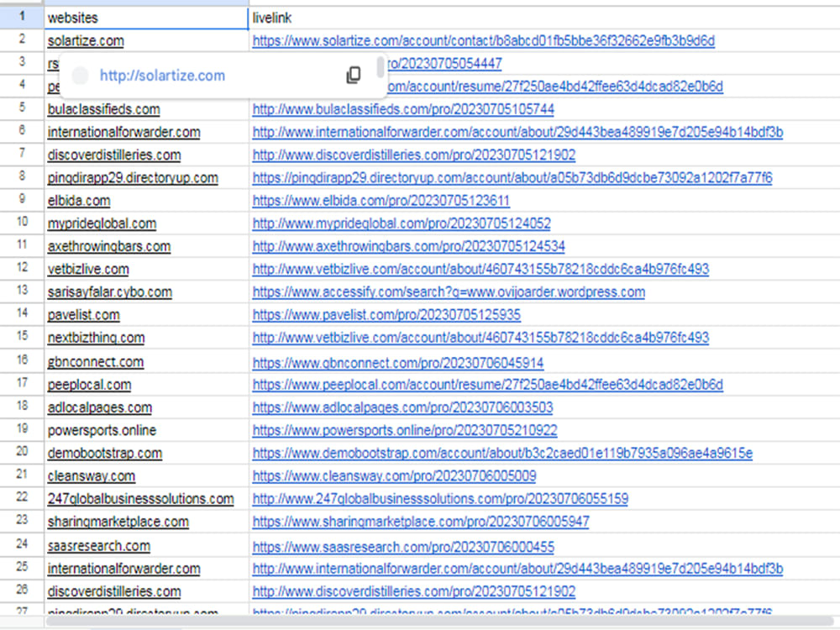840x630 pixels.
Task: Open the adlocalpages.com pro livelink
Action: tap(402, 408)
